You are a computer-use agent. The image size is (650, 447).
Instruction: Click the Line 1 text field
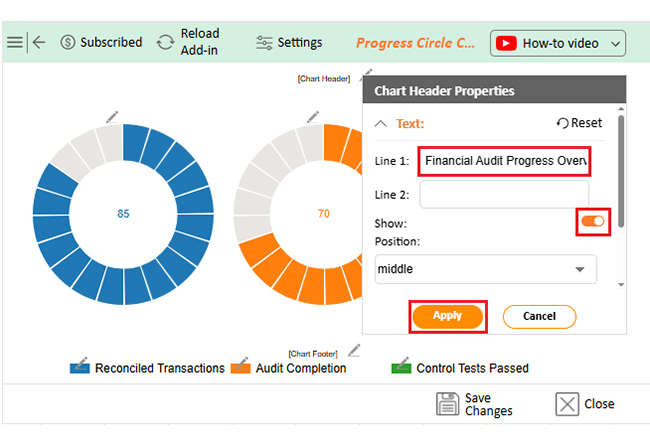[504, 160]
